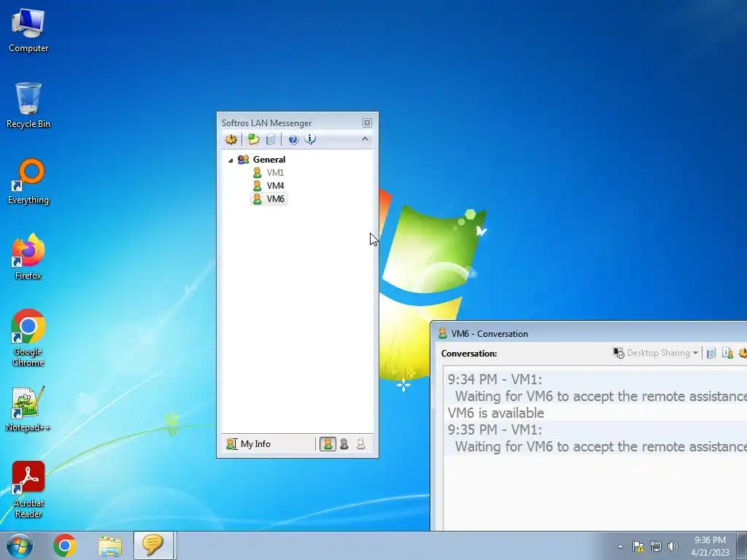Open received files folder icon
Screen dimensions: 747x560
pyautogui.click(x=253, y=139)
